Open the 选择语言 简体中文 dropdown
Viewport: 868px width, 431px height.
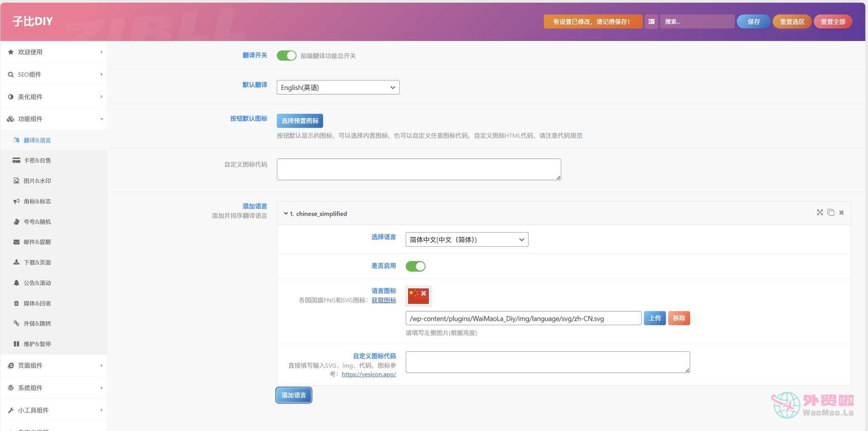pyautogui.click(x=467, y=239)
